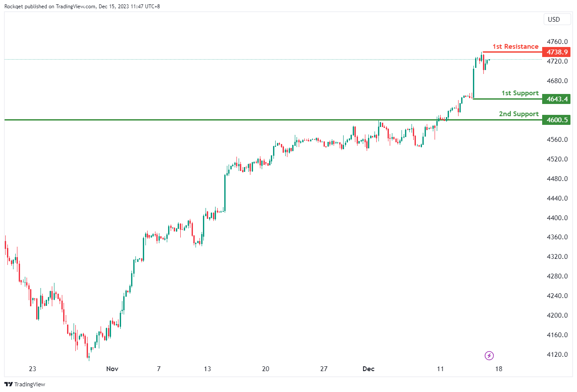This screenshot has width=577, height=392.
Task: Select the 1st Resistance label
Action: [515, 47]
